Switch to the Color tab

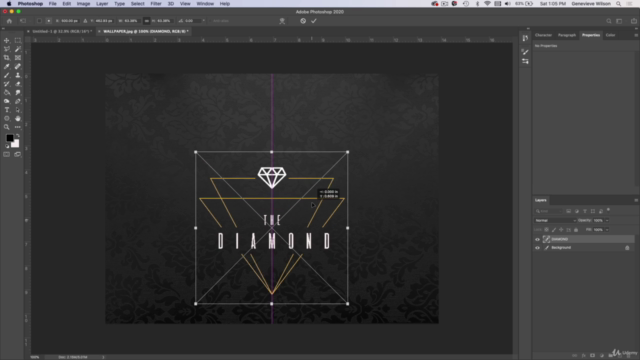pyautogui.click(x=610, y=35)
